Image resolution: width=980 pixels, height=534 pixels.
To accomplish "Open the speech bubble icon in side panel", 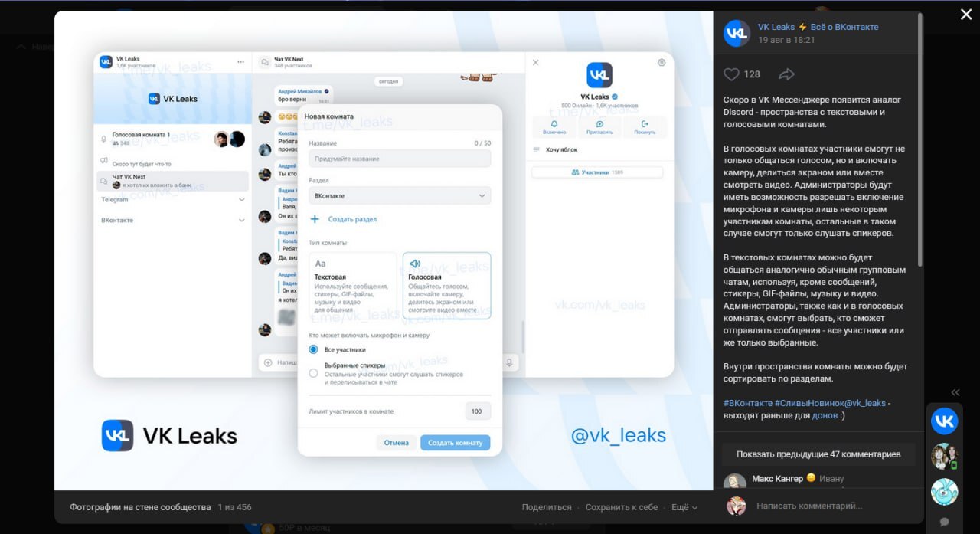I will click(945, 522).
